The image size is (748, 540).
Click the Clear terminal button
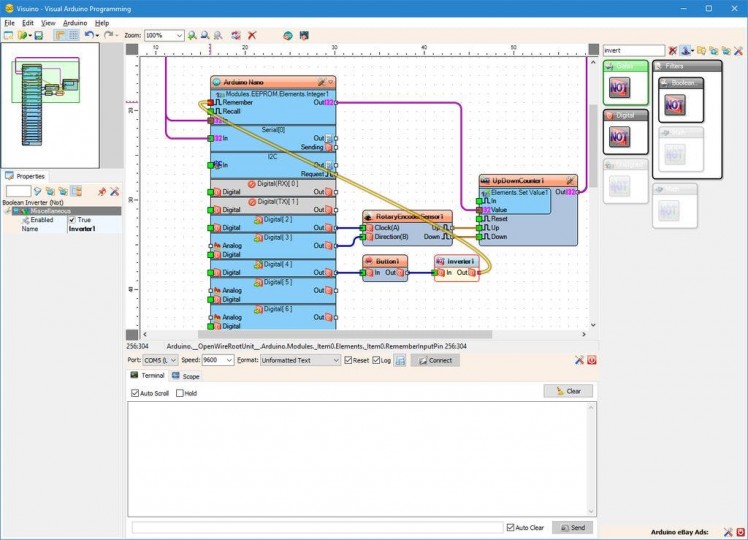click(x=568, y=391)
